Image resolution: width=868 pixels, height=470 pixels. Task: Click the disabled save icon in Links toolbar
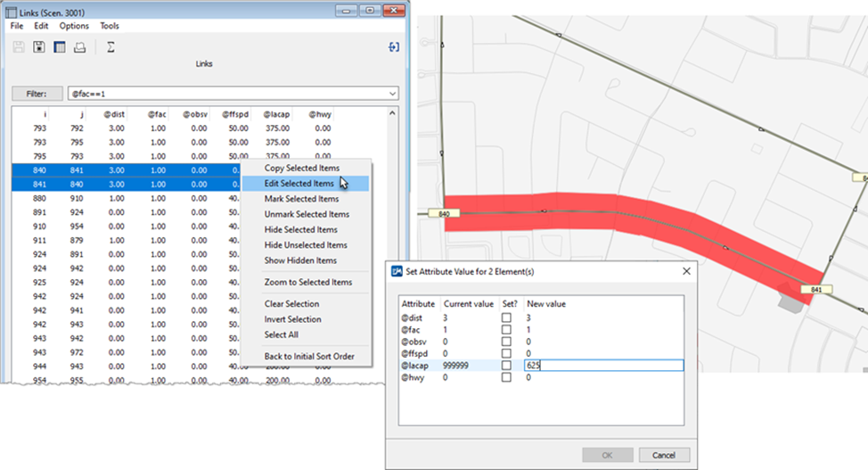coord(18,47)
